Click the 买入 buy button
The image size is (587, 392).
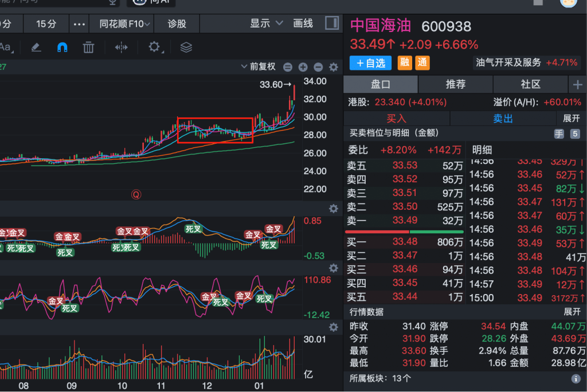(x=396, y=119)
